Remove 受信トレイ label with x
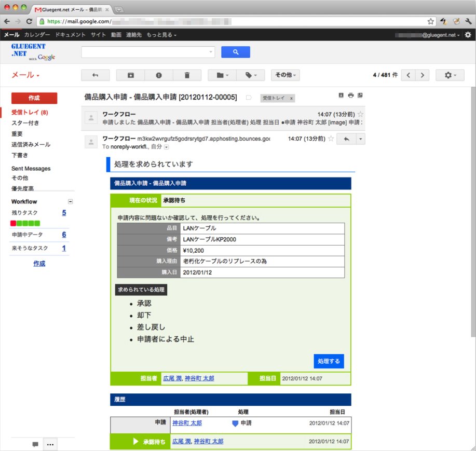This screenshot has height=451, width=476. point(291,98)
